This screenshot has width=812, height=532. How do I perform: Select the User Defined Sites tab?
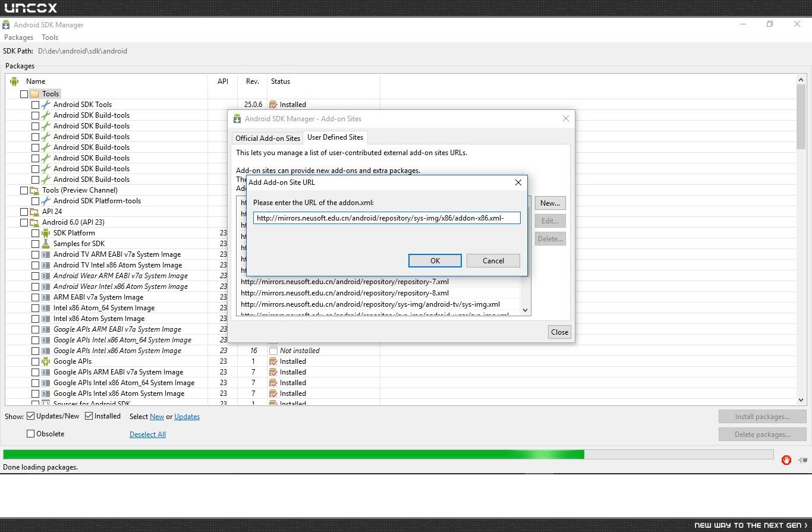335,137
